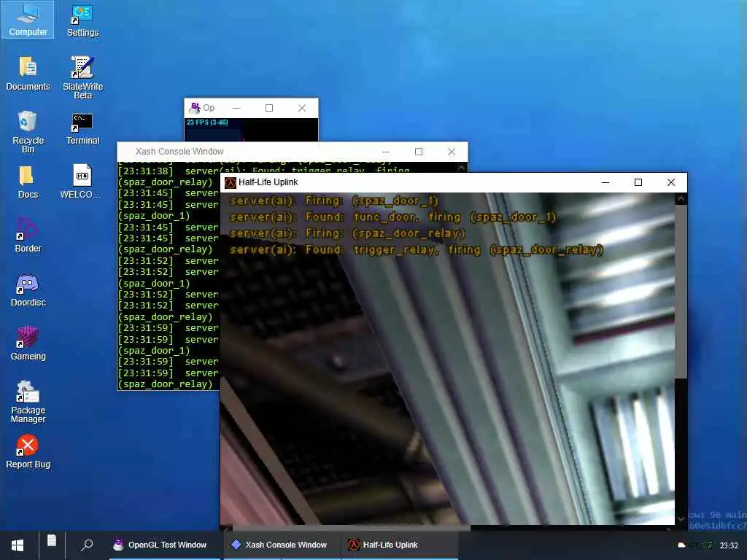
Task: Click the 23:32 taskbar clock
Action: click(729, 545)
